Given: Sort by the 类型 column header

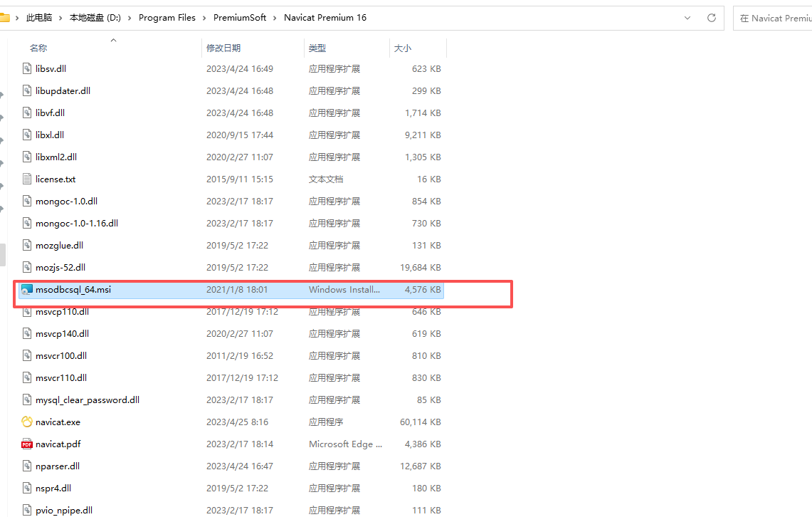Looking at the screenshot, I should point(317,48).
